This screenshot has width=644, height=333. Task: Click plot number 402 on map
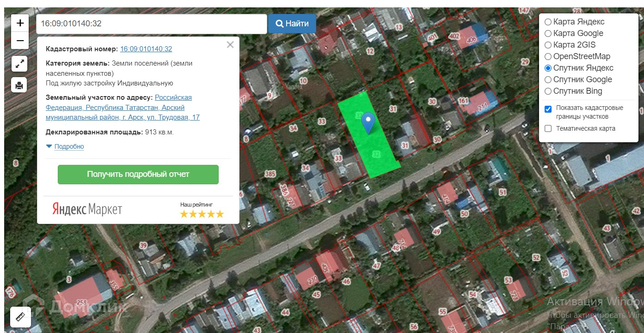[454, 36]
